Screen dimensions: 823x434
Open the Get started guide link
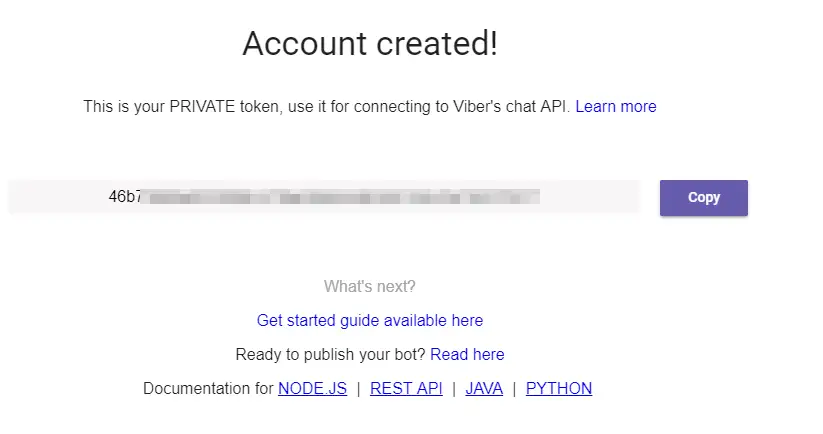point(370,321)
